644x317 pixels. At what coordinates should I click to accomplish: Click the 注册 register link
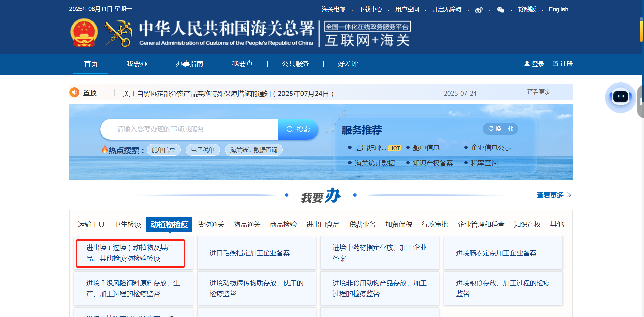(x=562, y=64)
